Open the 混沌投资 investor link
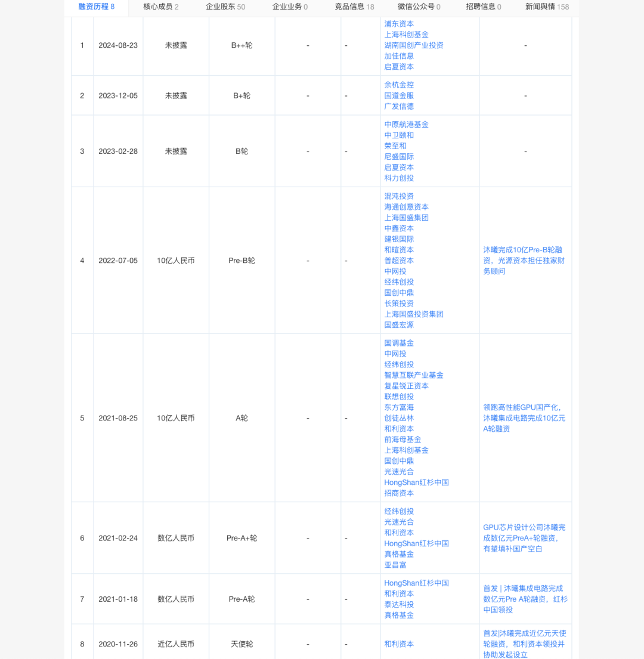Viewport: 644px width, 659px height. tap(399, 196)
